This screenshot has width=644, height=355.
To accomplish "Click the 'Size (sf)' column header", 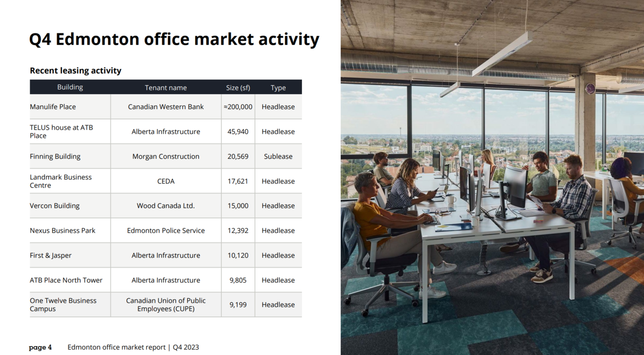I will pyautogui.click(x=238, y=87).
